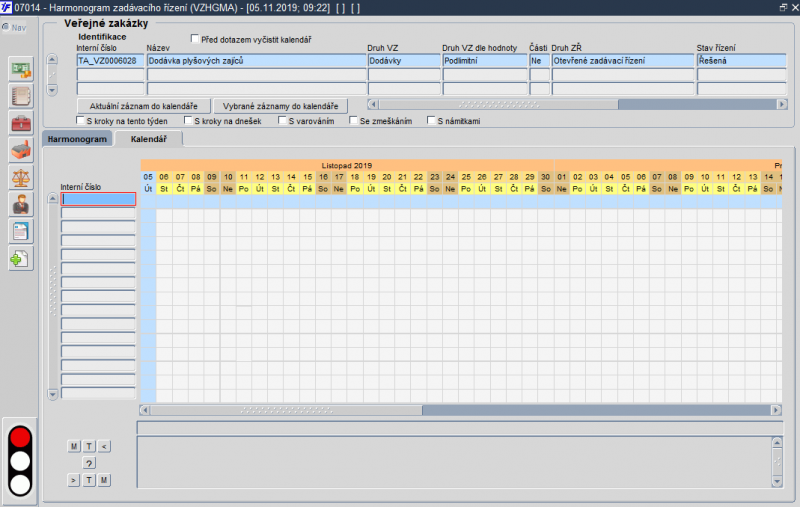Screen dimensions: 800x507
Task: Switch to the Harmonogram tab
Action: [x=78, y=139]
